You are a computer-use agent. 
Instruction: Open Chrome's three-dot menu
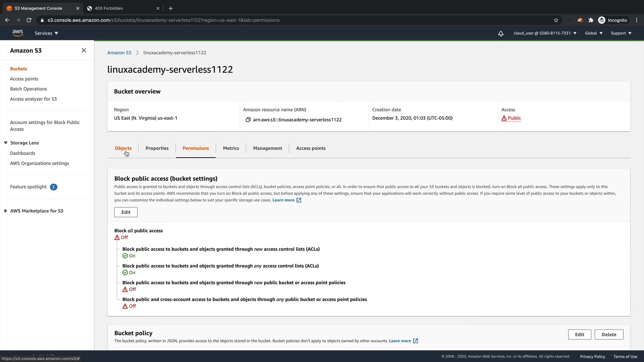click(637, 20)
